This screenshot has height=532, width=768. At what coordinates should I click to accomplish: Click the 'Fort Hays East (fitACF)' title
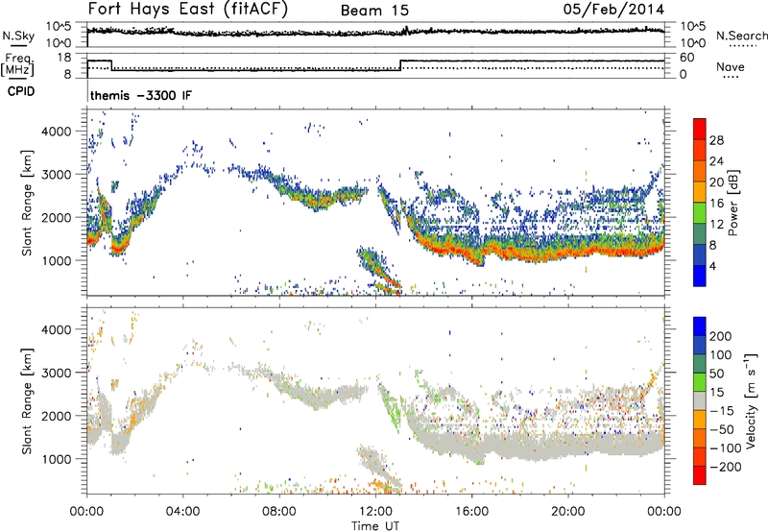188,10
